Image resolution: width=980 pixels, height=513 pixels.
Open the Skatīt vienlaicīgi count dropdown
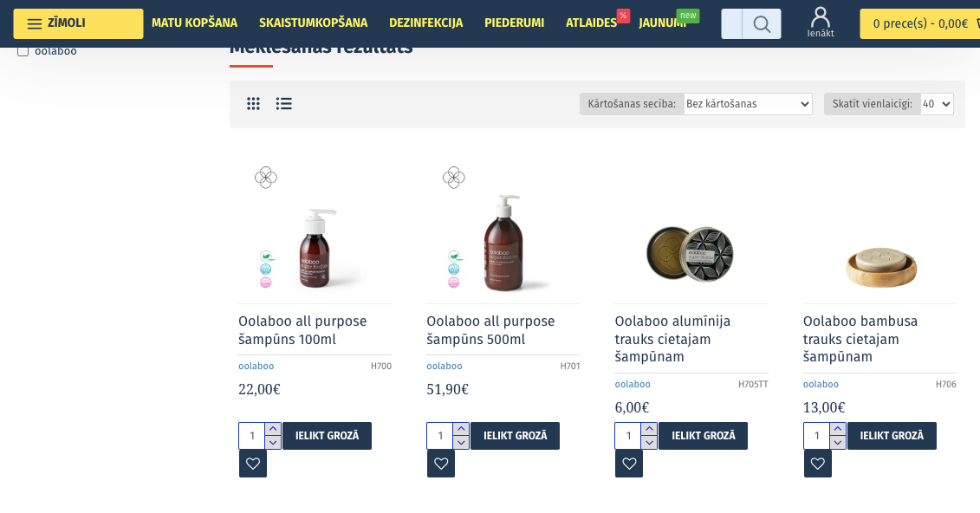(937, 104)
